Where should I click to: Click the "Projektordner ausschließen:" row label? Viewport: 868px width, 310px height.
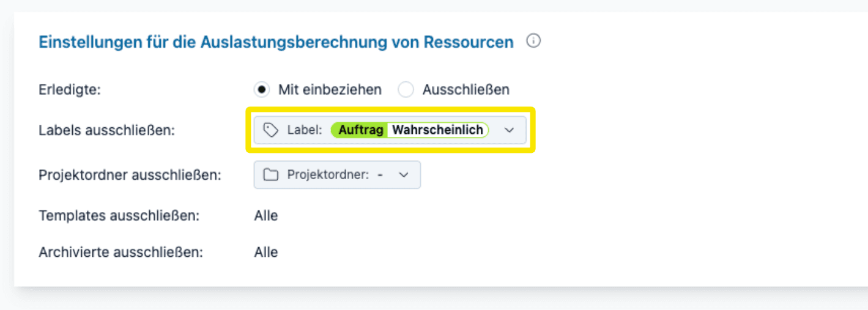point(130,175)
